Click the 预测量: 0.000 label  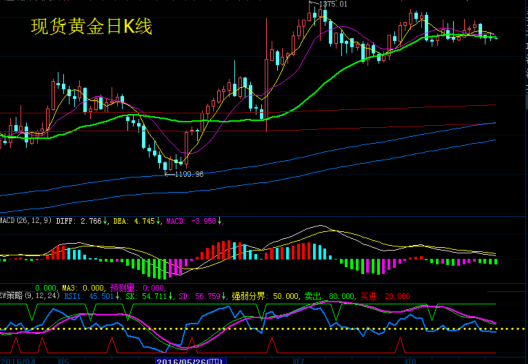tap(137, 288)
